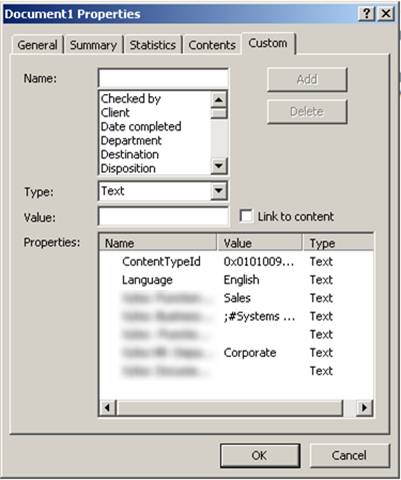Select Department in the name list
The height and width of the screenshot is (480, 401).
(131, 141)
